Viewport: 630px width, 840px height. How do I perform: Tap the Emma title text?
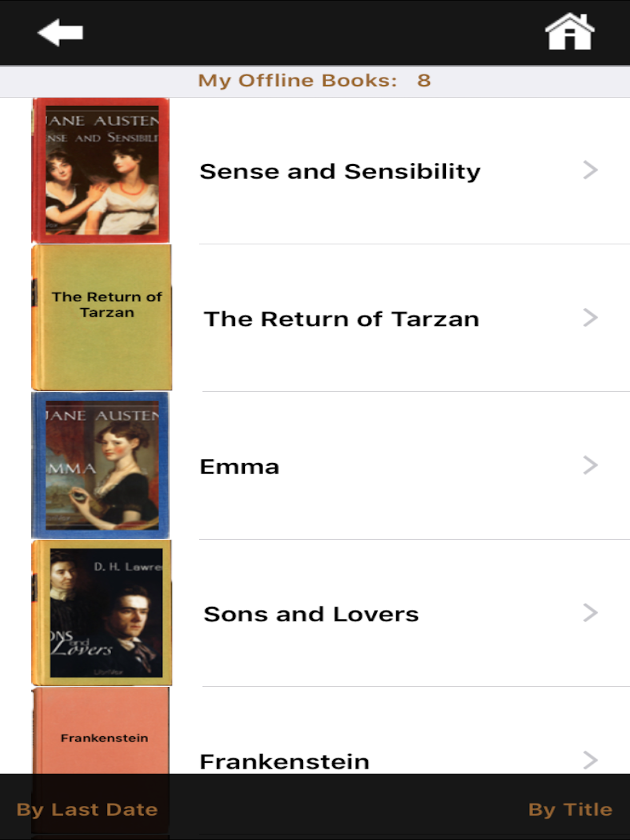pyautogui.click(x=239, y=467)
